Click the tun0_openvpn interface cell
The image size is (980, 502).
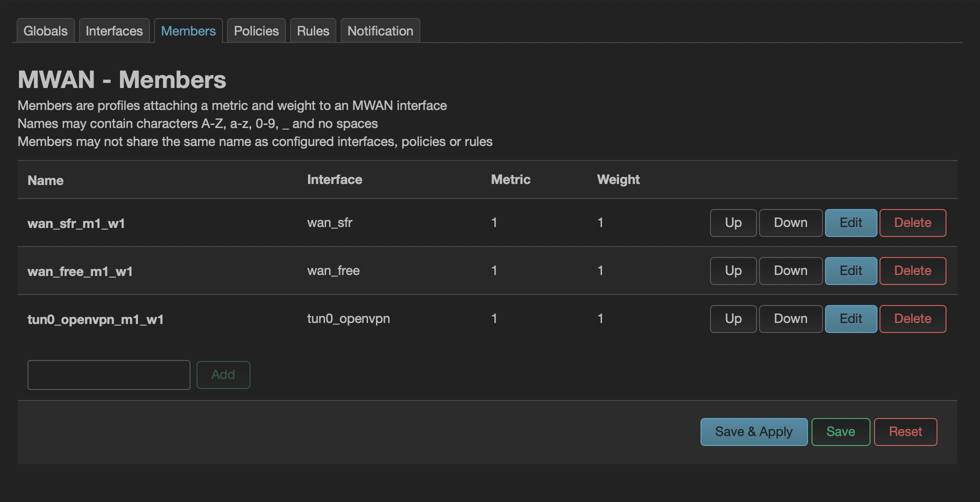(x=348, y=318)
